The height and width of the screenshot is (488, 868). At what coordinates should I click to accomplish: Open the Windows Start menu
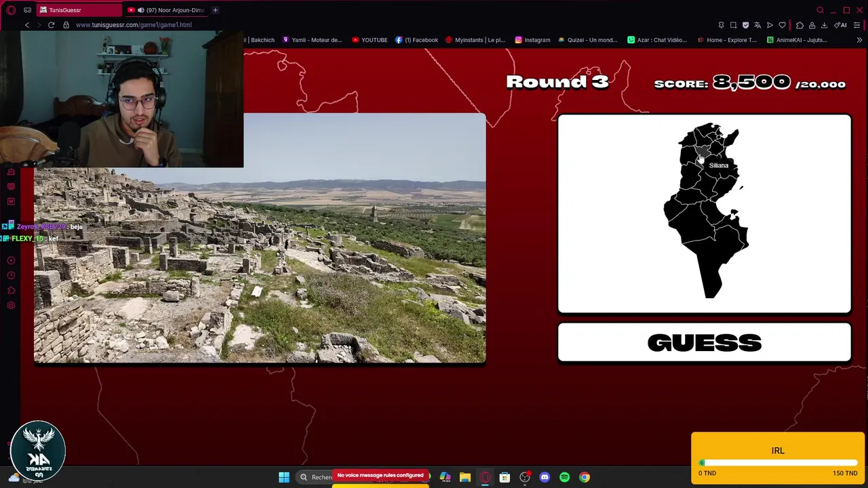[x=284, y=477]
